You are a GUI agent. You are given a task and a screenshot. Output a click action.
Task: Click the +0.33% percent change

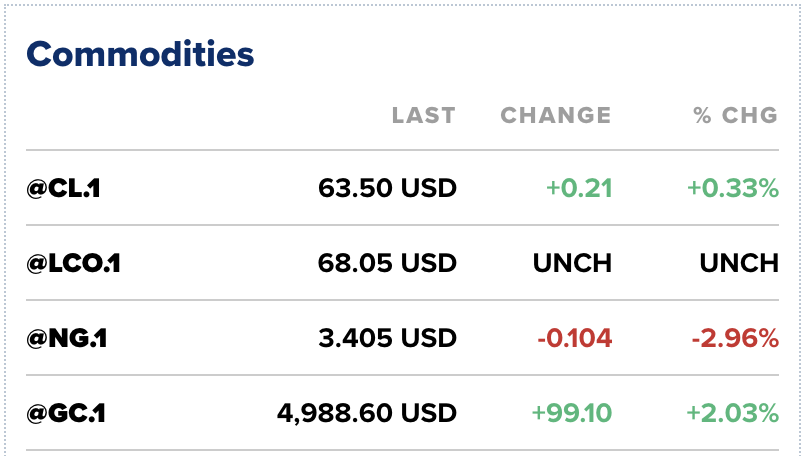[731, 188]
